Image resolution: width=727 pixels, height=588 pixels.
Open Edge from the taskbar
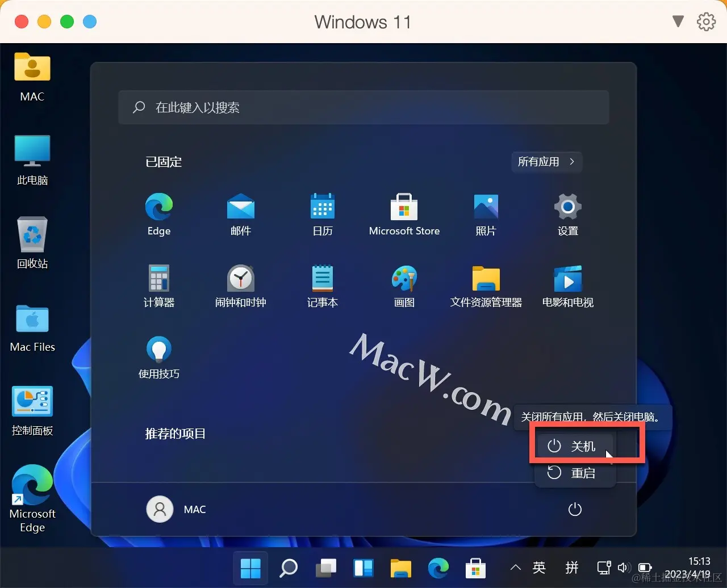pyautogui.click(x=438, y=567)
